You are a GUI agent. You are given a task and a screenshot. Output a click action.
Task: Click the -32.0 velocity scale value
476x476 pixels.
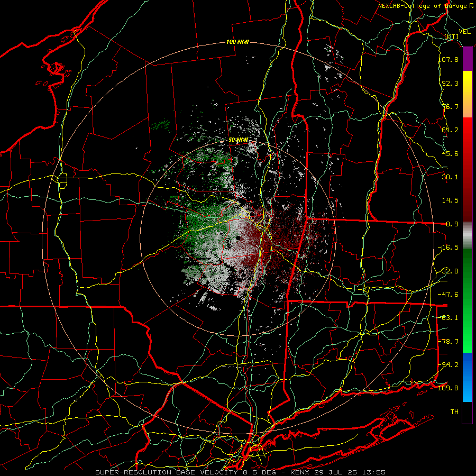[x=448, y=271]
